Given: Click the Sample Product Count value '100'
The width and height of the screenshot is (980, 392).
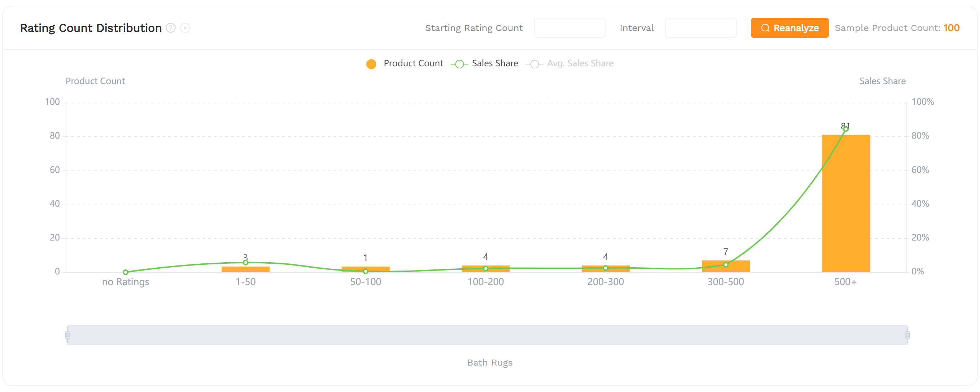Looking at the screenshot, I should [951, 28].
